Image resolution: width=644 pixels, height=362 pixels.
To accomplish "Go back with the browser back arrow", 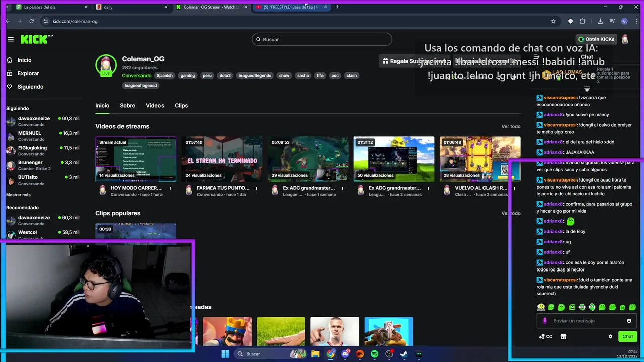I will 8,21.
